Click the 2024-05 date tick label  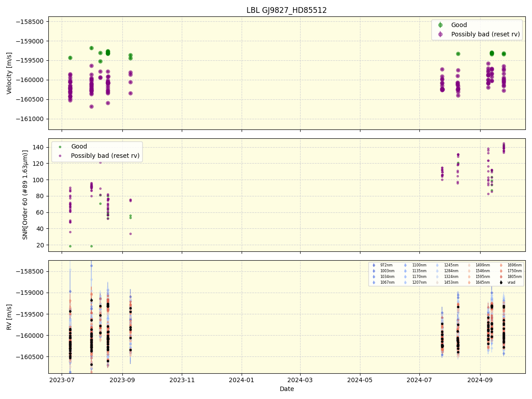[x=360, y=379]
